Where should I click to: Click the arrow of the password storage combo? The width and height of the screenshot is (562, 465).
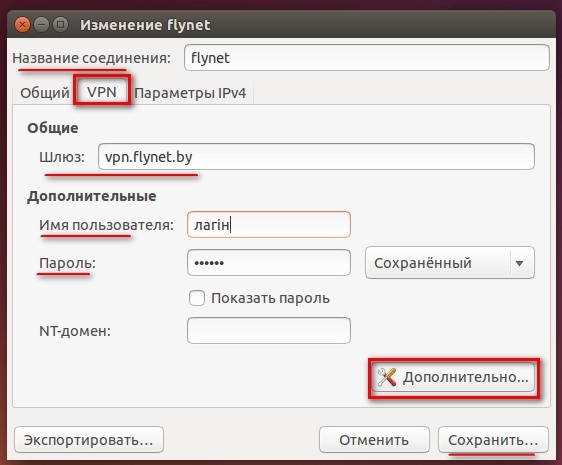[519, 263]
